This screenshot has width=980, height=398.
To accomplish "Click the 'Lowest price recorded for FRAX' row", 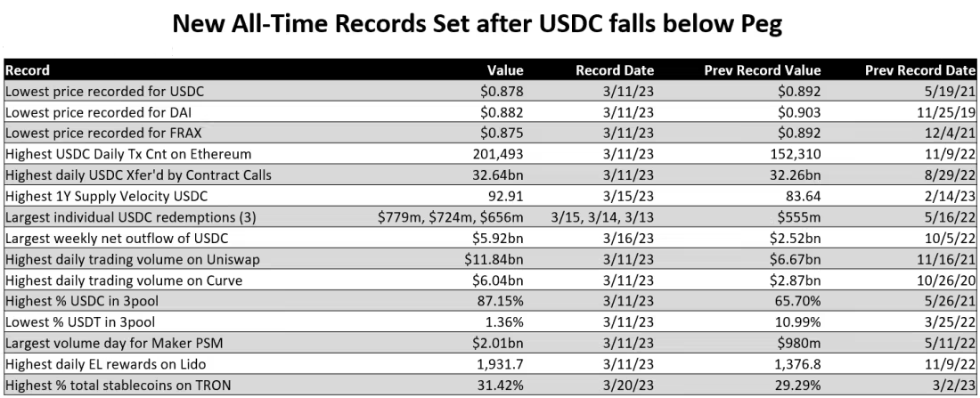I will [x=490, y=133].
